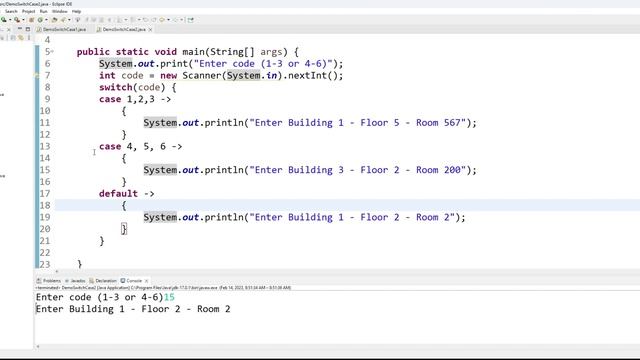Screen dimensions: 640x360
Task: Close the left side view tab
Action: click(x=9, y=30)
